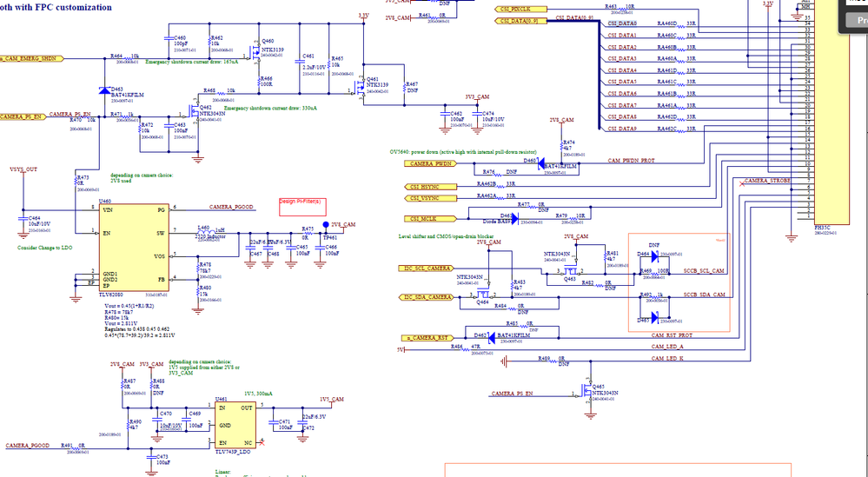Click the VSYS_OUT power net label
Image resolution: width=868 pixels, height=477 pixels.
[x=23, y=169]
